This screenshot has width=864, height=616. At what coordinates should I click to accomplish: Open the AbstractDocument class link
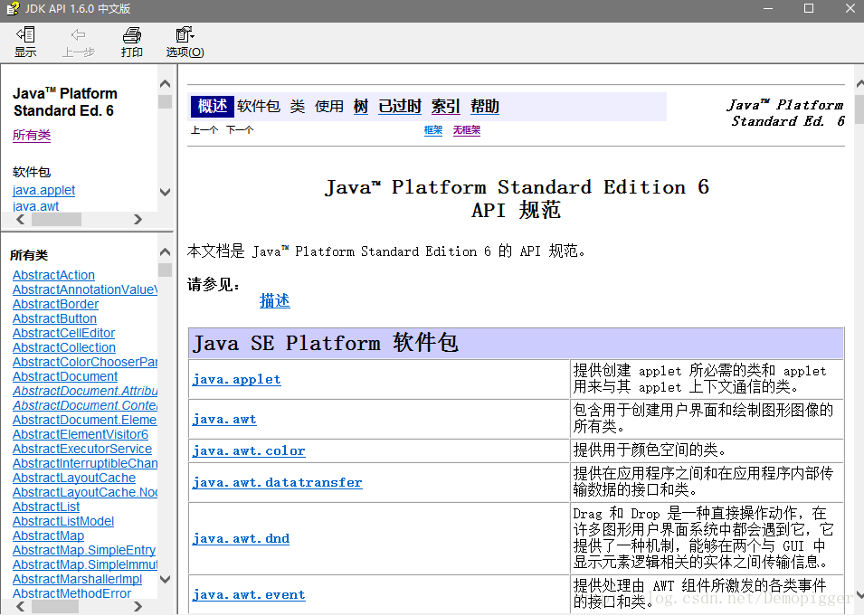point(65,376)
